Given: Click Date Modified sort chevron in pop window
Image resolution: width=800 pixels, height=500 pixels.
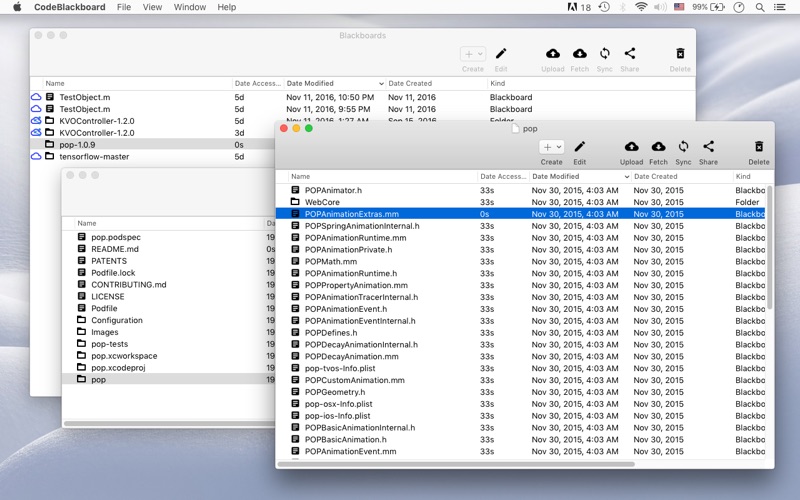Looking at the screenshot, I should coord(627,177).
